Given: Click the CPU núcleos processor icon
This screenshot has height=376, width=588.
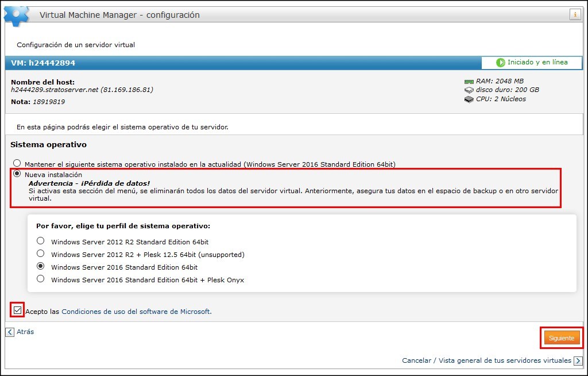Looking at the screenshot, I should pos(468,99).
